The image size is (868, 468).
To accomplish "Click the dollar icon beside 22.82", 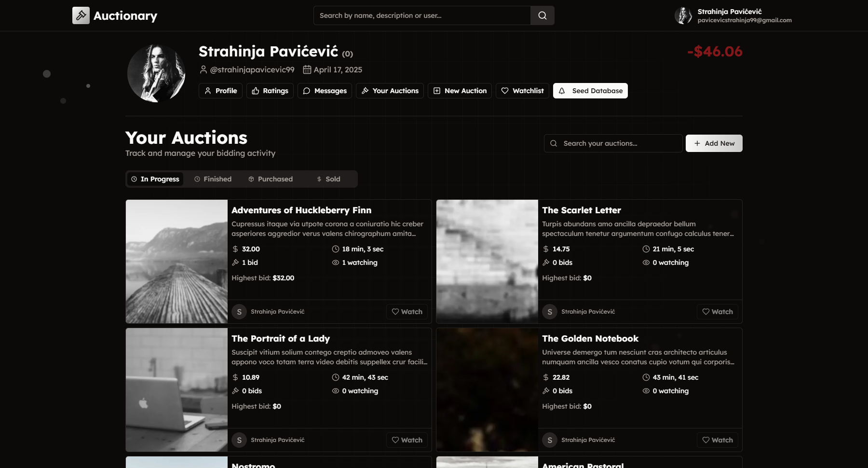I will 546,377.
